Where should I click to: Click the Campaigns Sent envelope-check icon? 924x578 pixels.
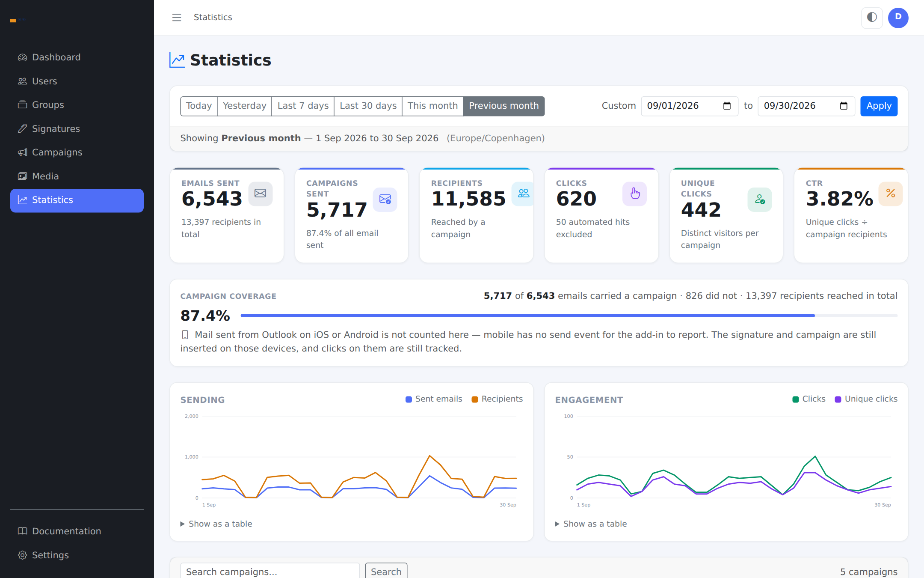[x=385, y=200]
